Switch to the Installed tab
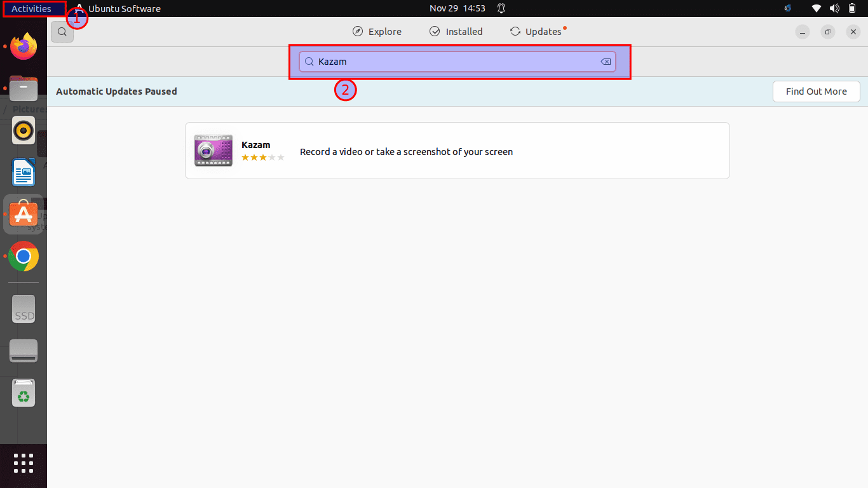Viewport: 868px width, 488px height. [456, 32]
